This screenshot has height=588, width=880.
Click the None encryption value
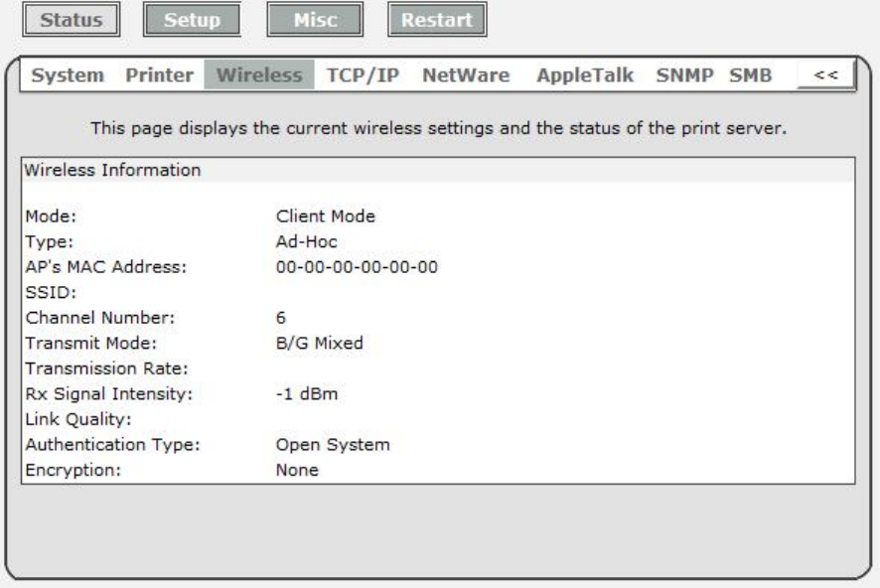pos(297,470)
